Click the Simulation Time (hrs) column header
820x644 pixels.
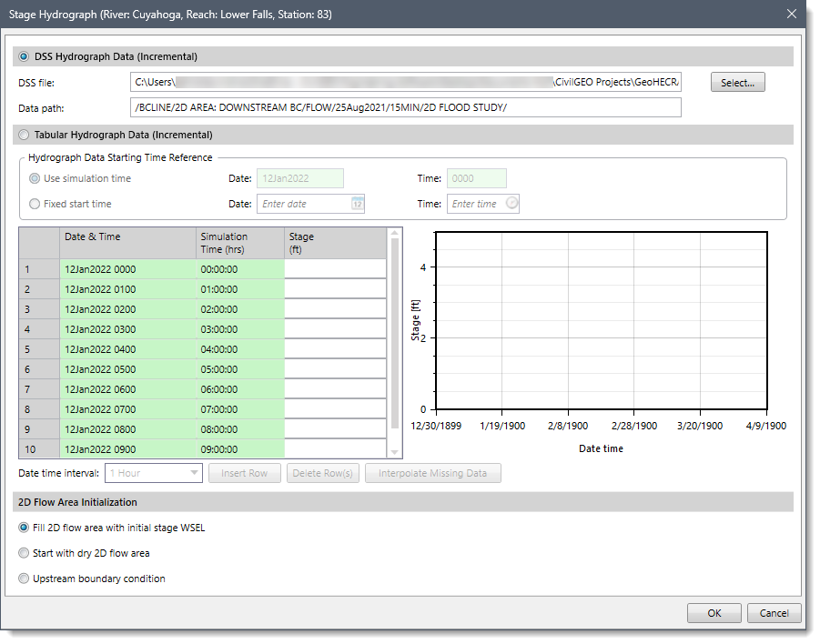click(240, 243)
